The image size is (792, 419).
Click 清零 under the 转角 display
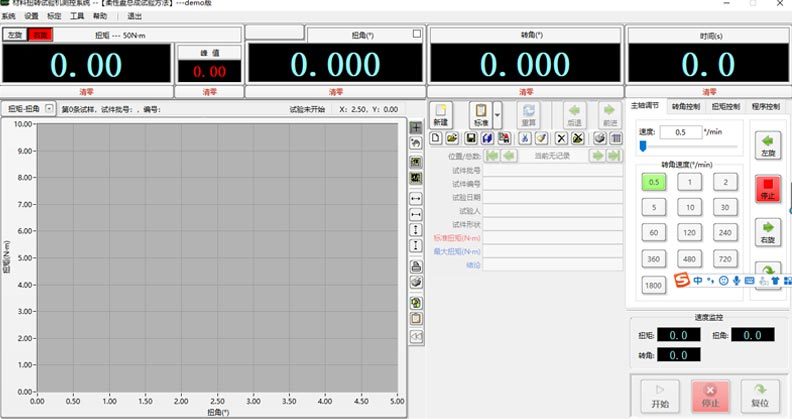525,89
